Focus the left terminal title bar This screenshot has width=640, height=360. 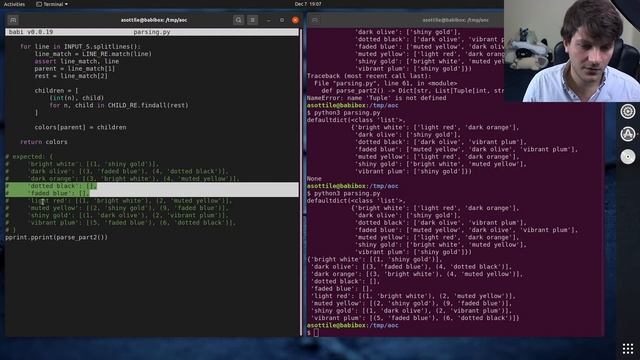click(153, 20)
